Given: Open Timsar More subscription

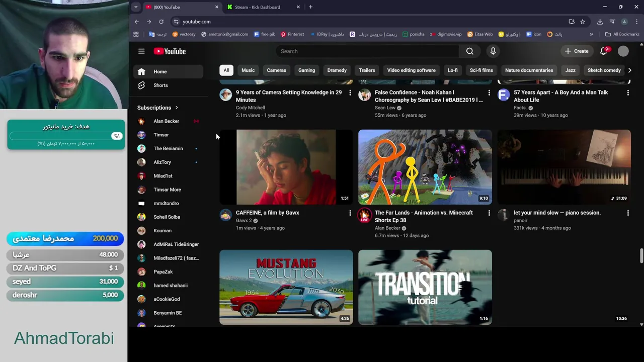Looking at the screenshot, I should pos(168,190).
